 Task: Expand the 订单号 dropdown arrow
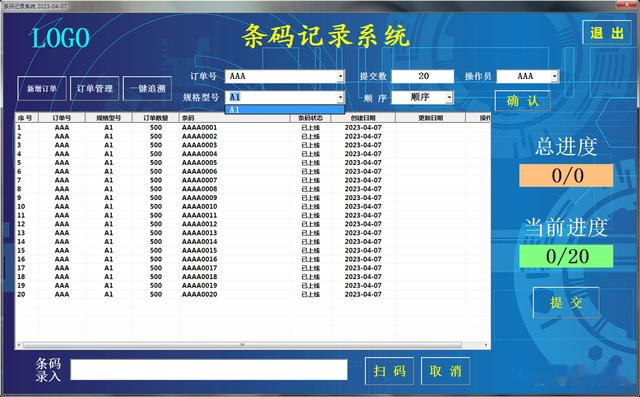click(340, 76)
